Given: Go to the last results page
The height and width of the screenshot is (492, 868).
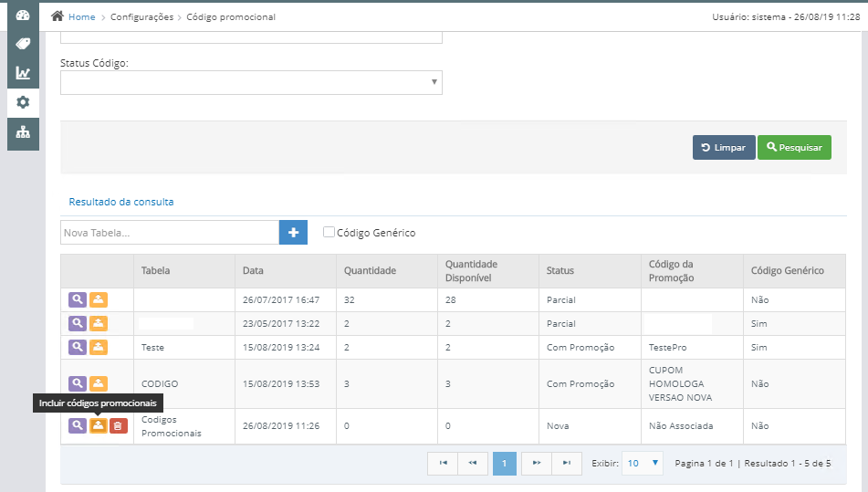Looking at the screenshot, I should tap(566, 463).
